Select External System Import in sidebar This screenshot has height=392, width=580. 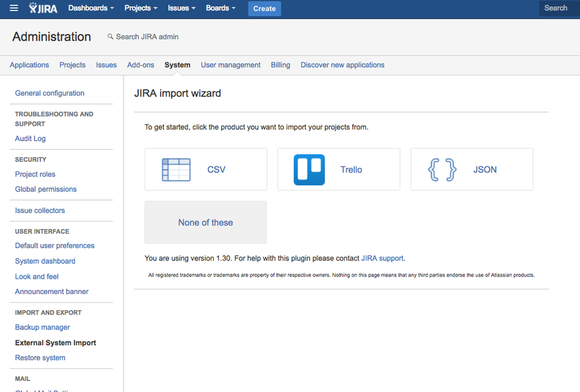pyautogui.click(x=56, y=343)
